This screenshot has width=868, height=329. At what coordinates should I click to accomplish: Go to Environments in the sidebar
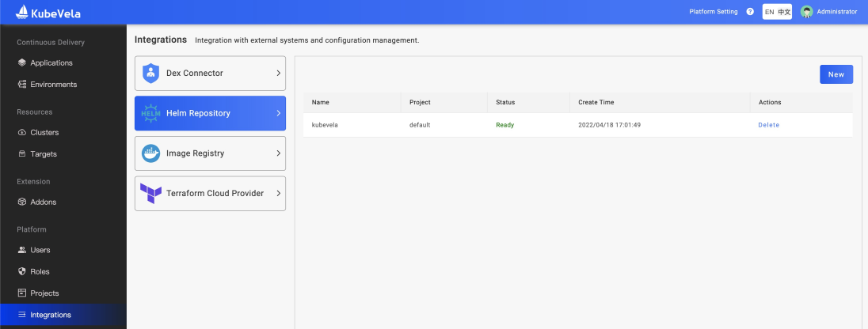[x=53, y=85]
